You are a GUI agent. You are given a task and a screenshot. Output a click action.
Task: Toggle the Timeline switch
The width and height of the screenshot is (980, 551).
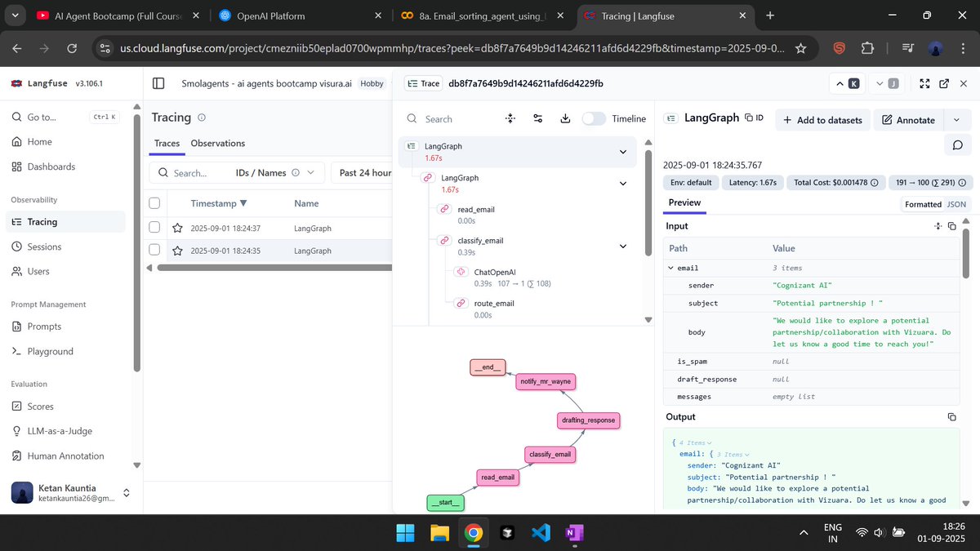pos(594,118)
